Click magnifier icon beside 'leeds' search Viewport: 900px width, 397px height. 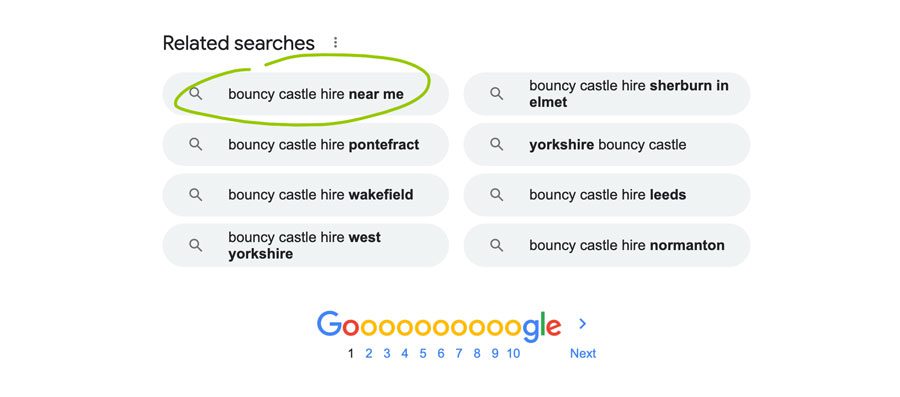496,194
